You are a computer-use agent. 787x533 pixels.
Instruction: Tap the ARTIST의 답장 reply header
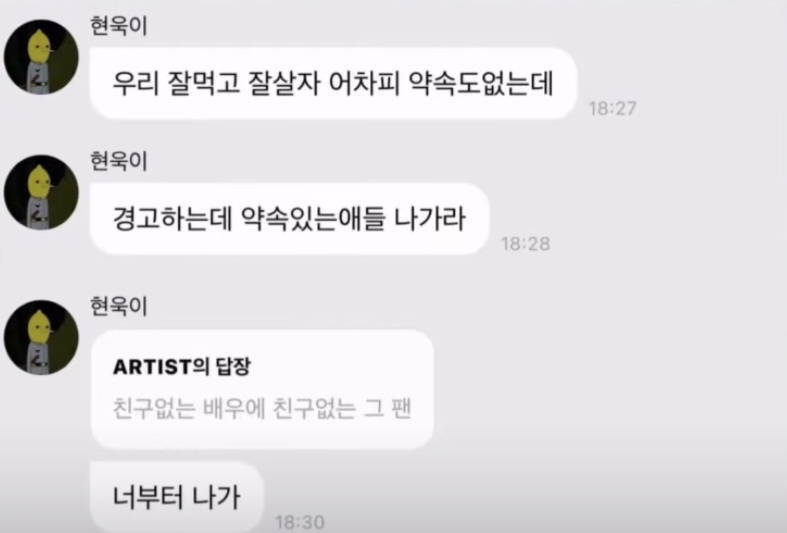[181, 367]
